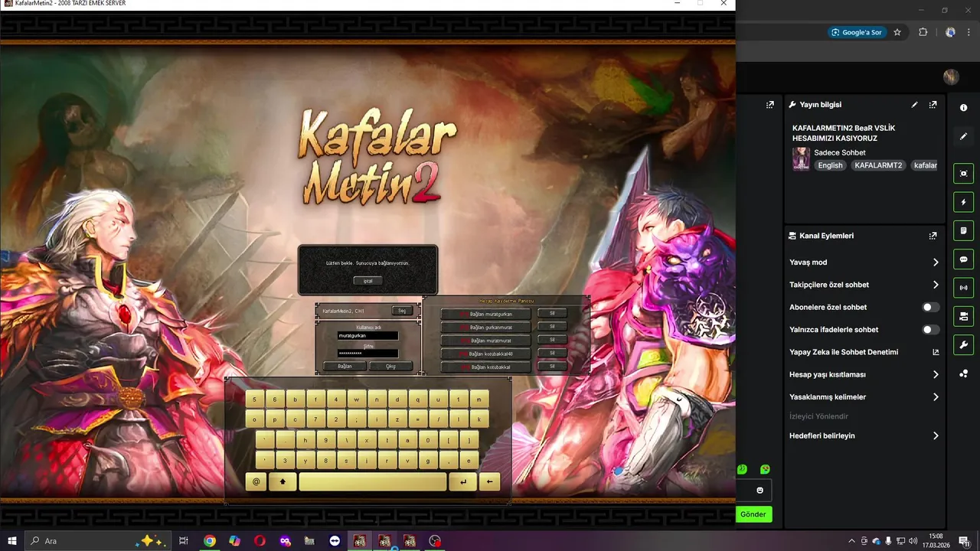Tap the 'w' key on virtual keyboard
This screenshot has height=551, width=980.
pos(357,399)
